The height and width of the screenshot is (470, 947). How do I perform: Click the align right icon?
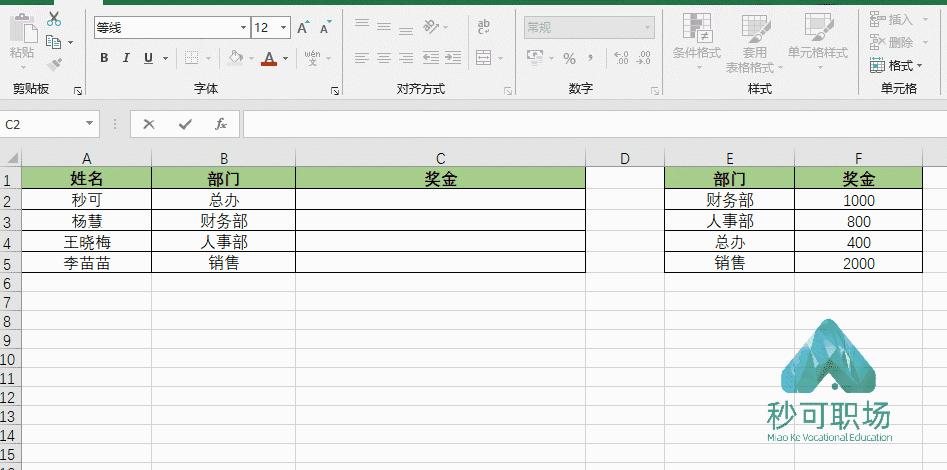pyautogui.click(x=406, y=58)
